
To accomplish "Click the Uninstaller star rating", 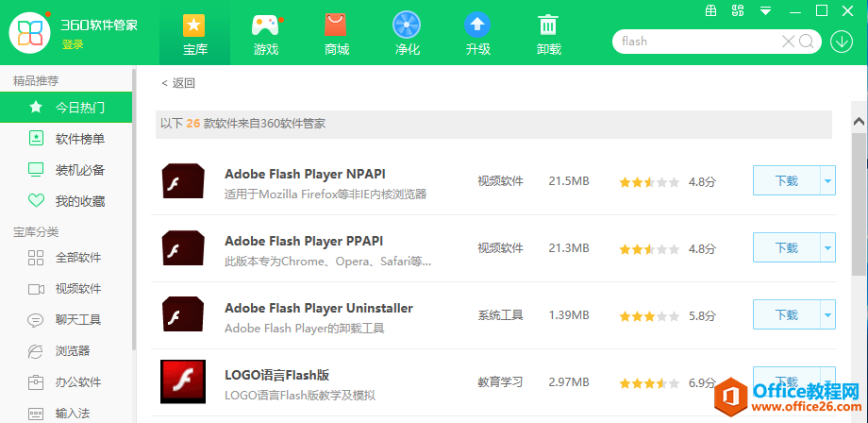I will tap(649, 316).
